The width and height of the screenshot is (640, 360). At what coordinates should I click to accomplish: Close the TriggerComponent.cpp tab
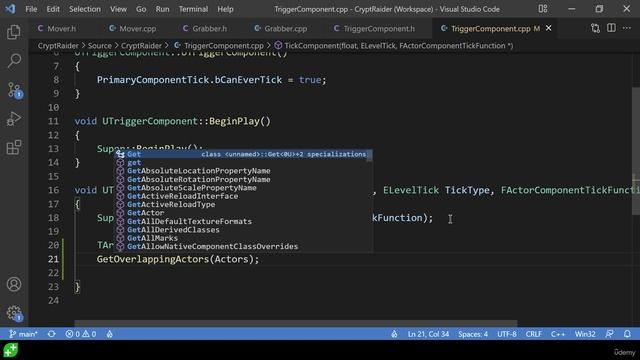tap(549, 28)
